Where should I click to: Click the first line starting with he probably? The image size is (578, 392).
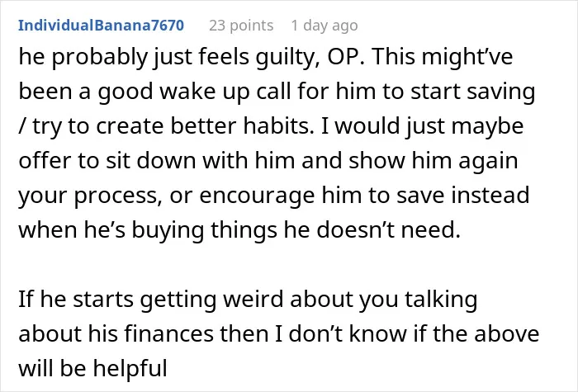point(265,58)
